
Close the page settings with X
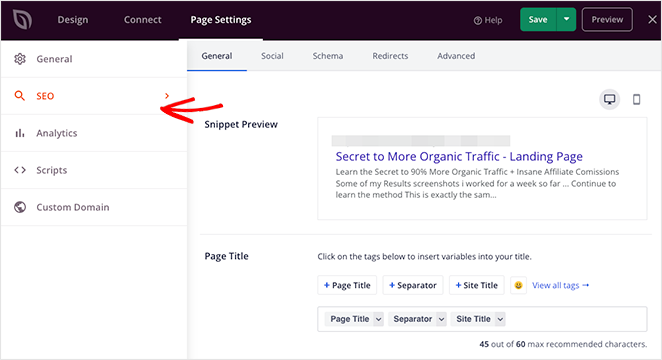(x=652, y=19)
